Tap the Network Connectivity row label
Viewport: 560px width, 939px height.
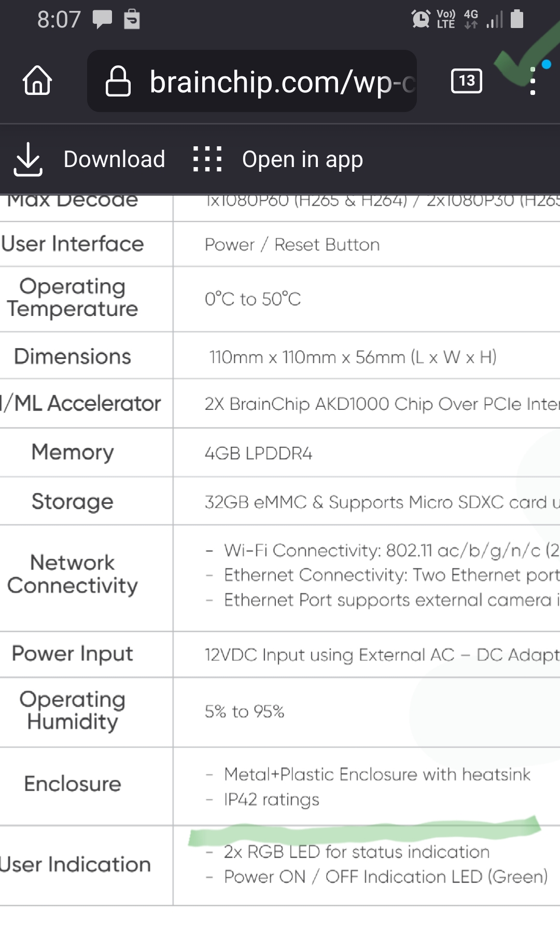pyautogui.click(x=73, y=574)
